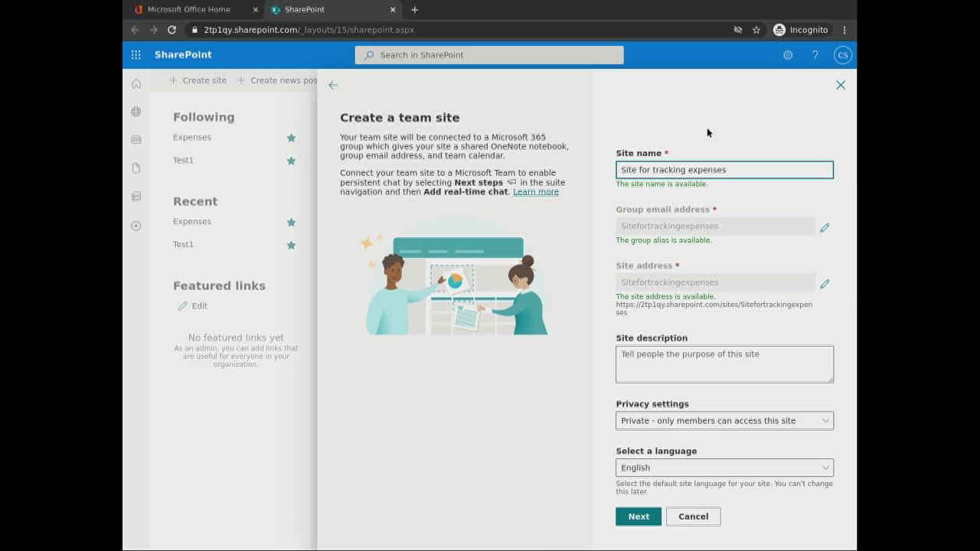
Task: Click the Featured links heading
Action: [x=219, y=285]
